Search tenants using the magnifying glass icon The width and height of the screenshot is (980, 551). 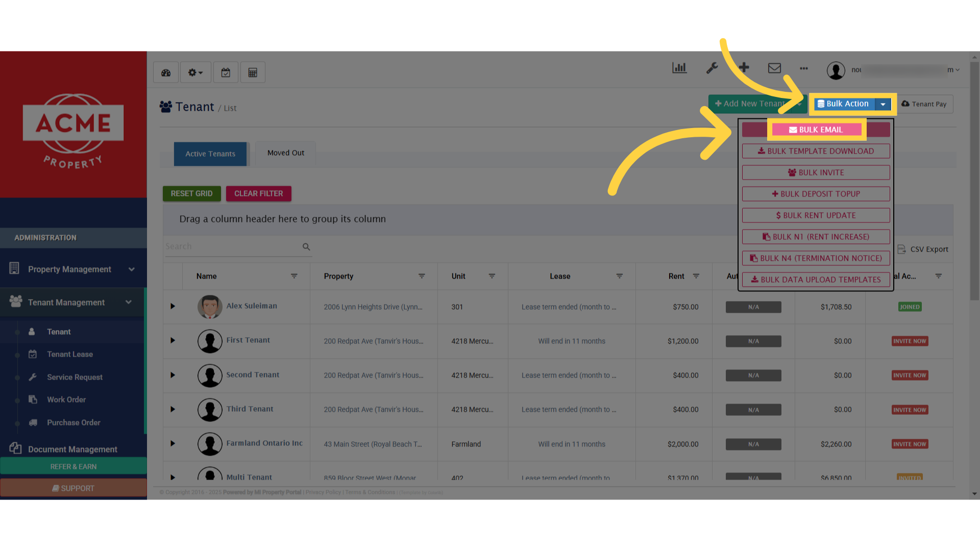pos(306,246)
